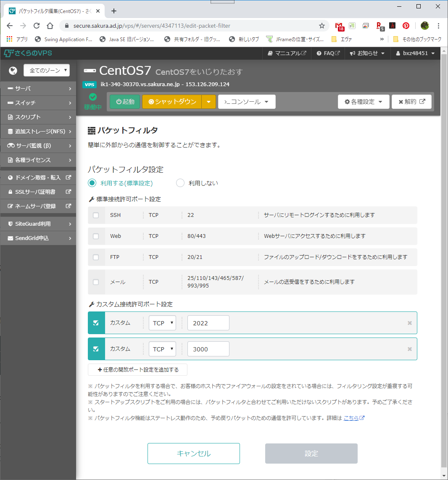Image resolution: width=448 pixels, height=480 pixels.
Task: Open the 全てのゾーン dropdown
Action: (46, 70)
